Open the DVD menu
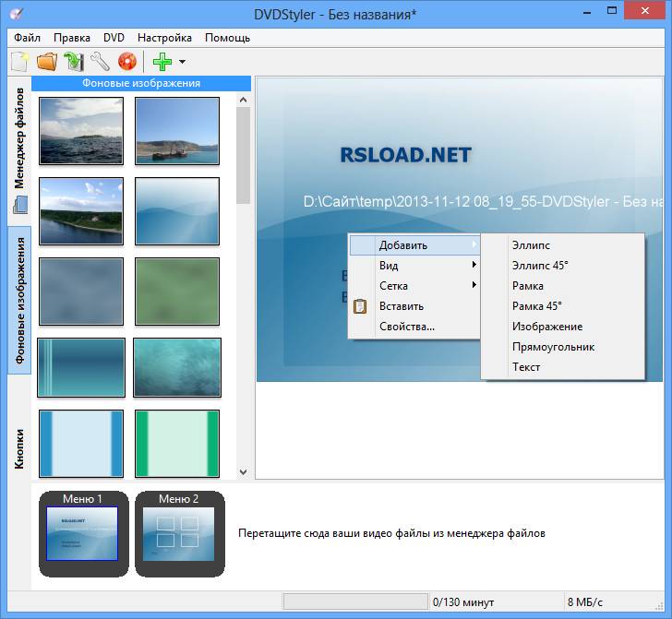Viewport: 672px width, 619px height. (x=114, y=38)
